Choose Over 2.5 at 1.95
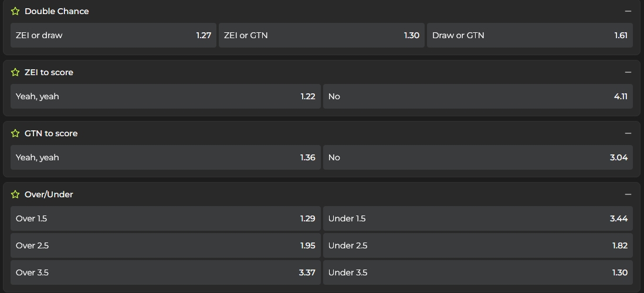The image size is (644, 293). pyautogui.click(x=165, y=245)
